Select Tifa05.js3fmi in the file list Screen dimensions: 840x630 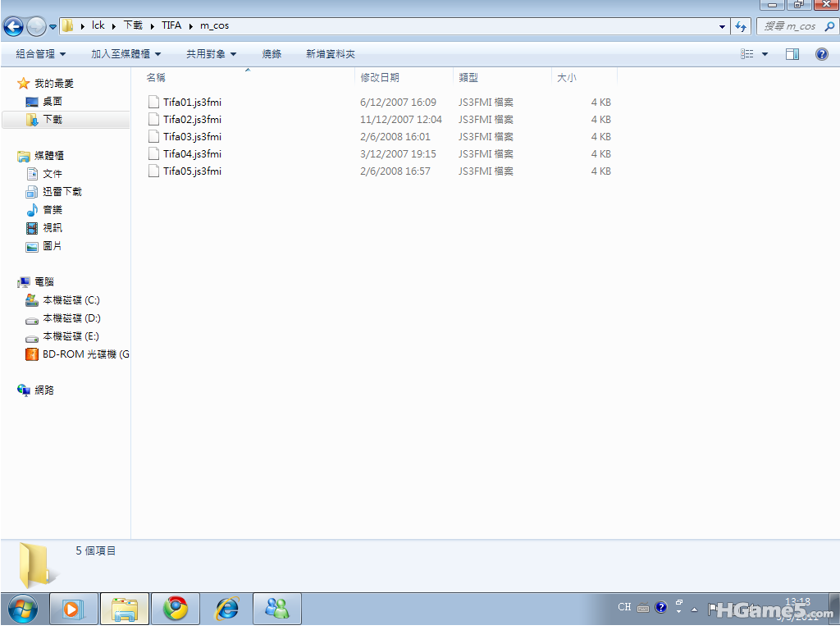[192, 171]
